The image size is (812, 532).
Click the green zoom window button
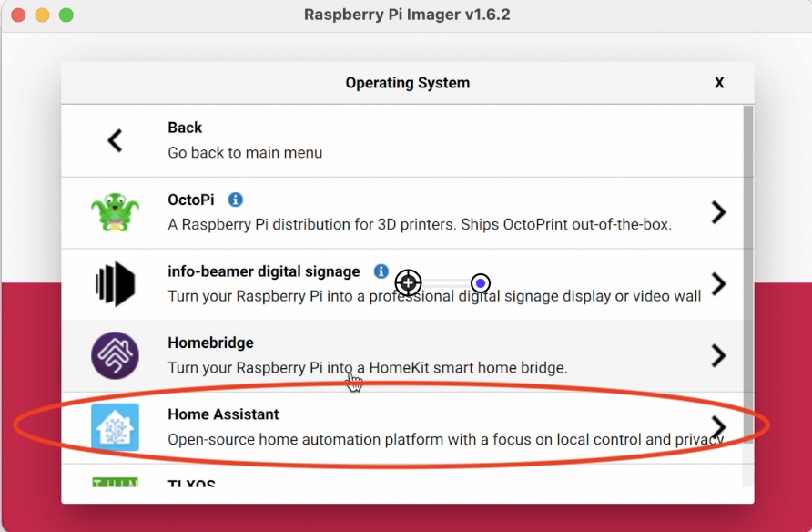coord(66,15)
